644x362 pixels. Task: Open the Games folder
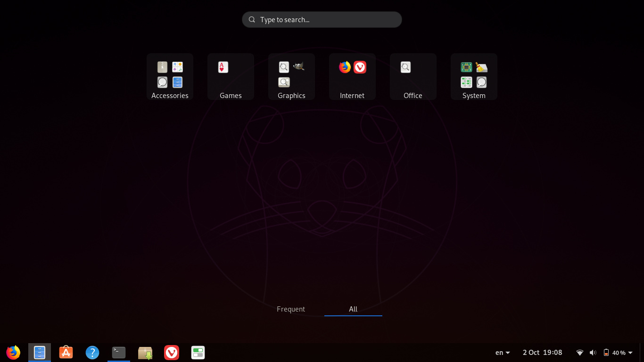pos(231,76)
